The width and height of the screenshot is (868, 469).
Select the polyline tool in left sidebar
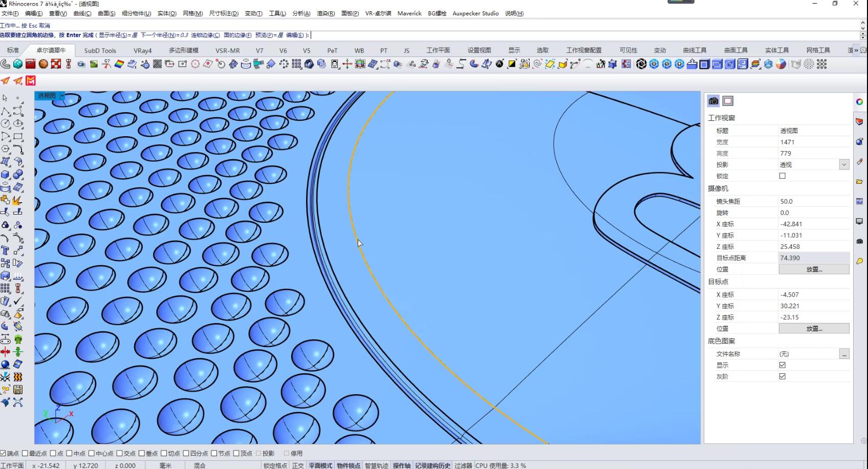click(5, 111)
